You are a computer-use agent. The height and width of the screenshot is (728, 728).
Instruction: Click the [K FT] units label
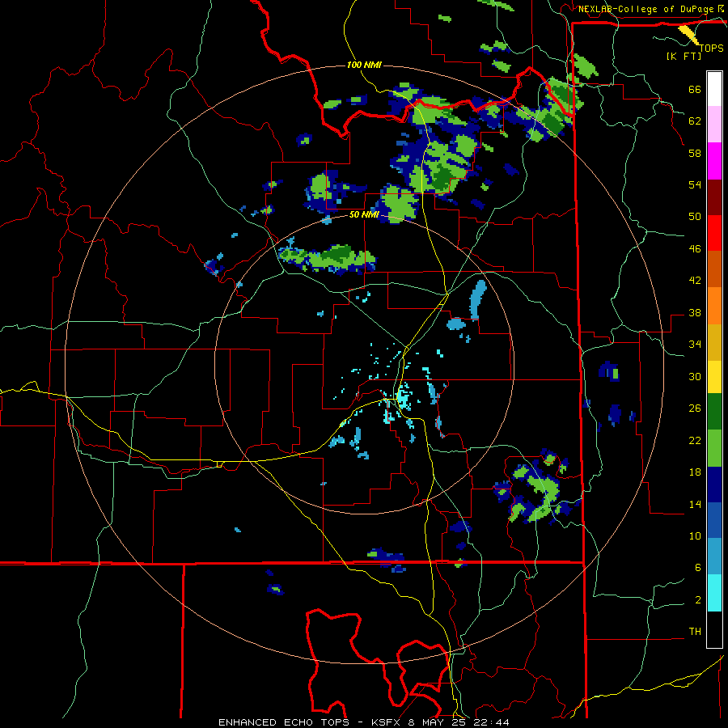[684, 57]
